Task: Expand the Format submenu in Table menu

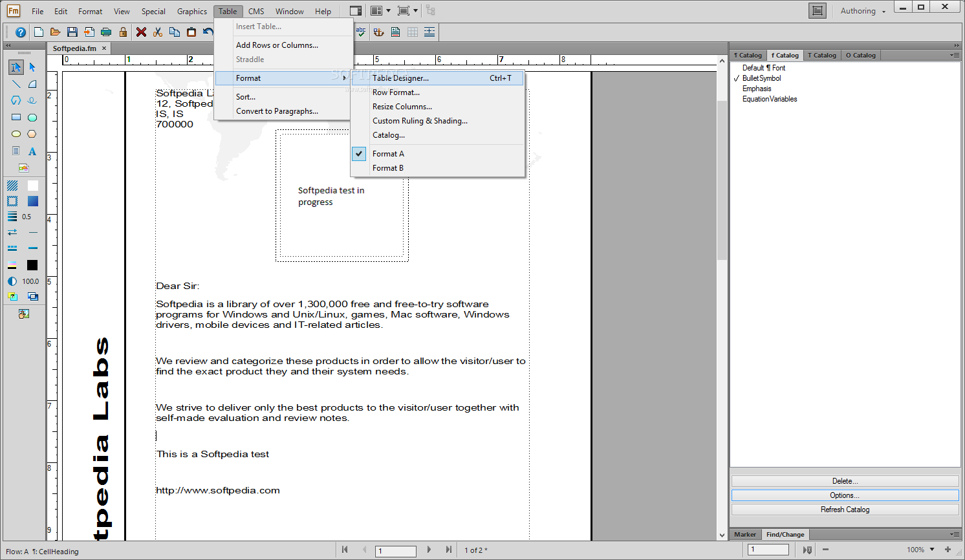Action: 284,78
